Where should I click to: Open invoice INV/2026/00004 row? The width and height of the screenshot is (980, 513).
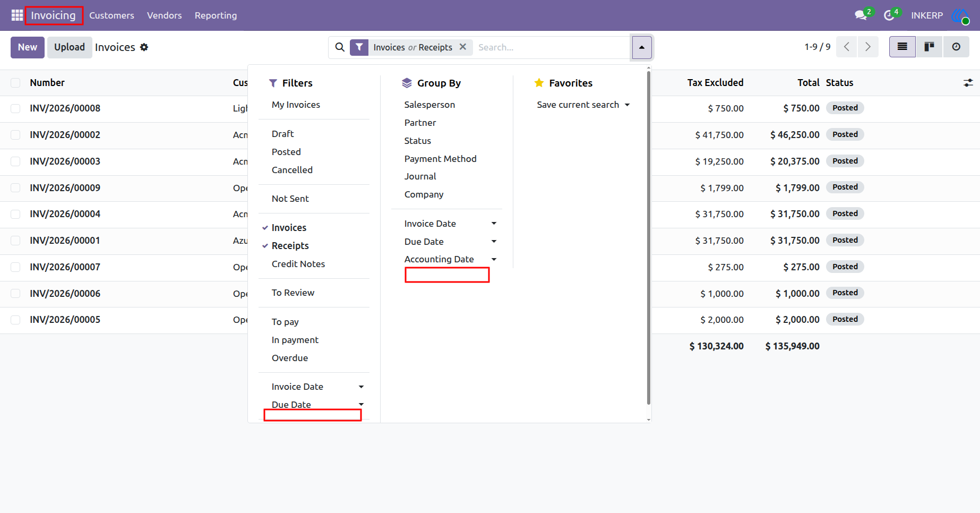(490, 214)
